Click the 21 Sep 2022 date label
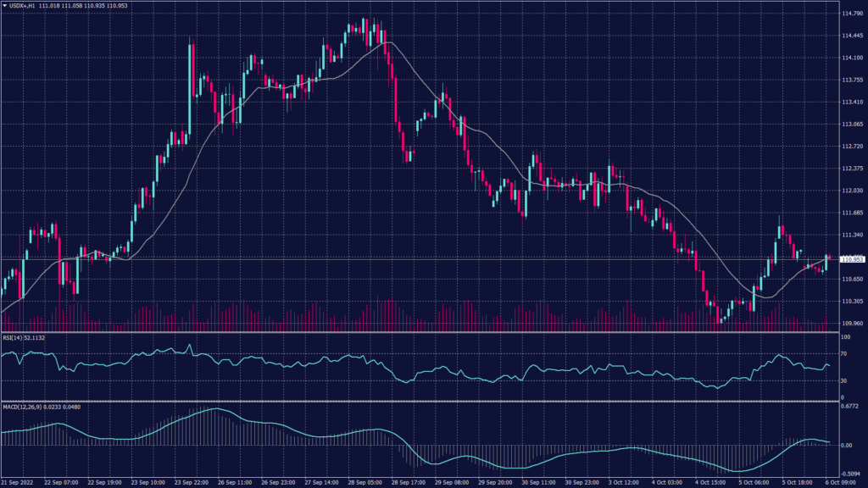Image resolution: width=868 pixels, height=488 pixels. tap(18, 482)
